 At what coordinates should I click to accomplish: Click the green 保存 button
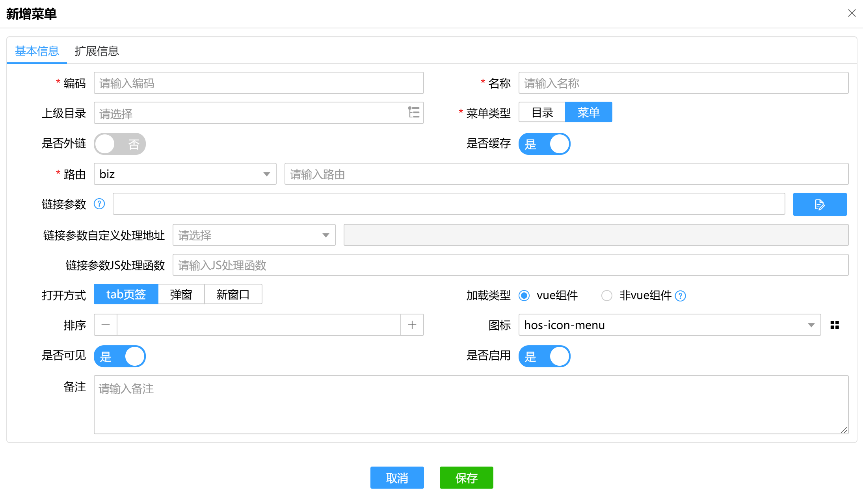[x=466, y=478]
